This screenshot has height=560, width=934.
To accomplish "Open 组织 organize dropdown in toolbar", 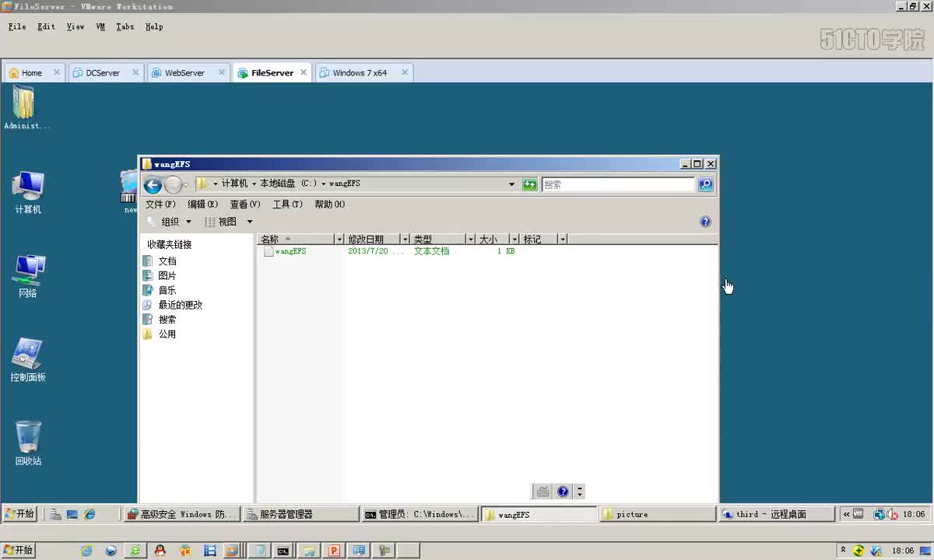I will tap(170, 222).
